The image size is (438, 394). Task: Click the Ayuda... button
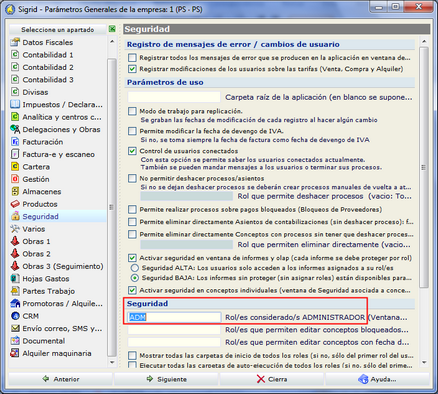tap(377, 379)
